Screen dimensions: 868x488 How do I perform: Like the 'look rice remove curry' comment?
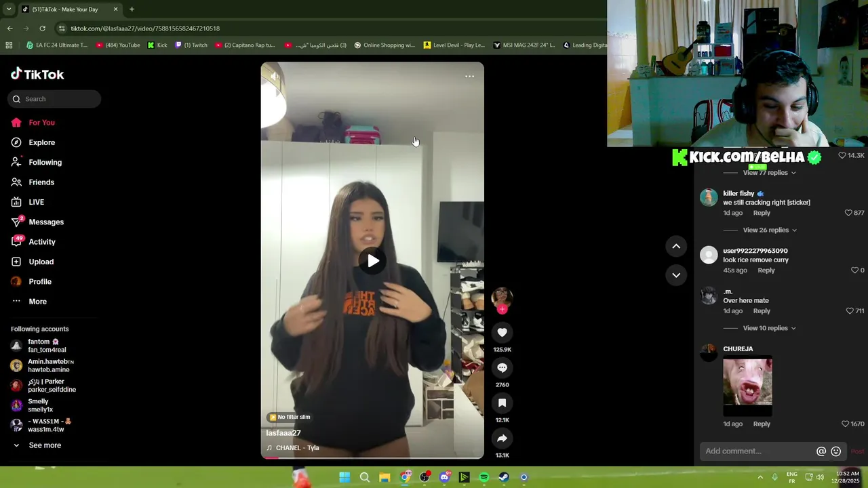tap(854, 270)
